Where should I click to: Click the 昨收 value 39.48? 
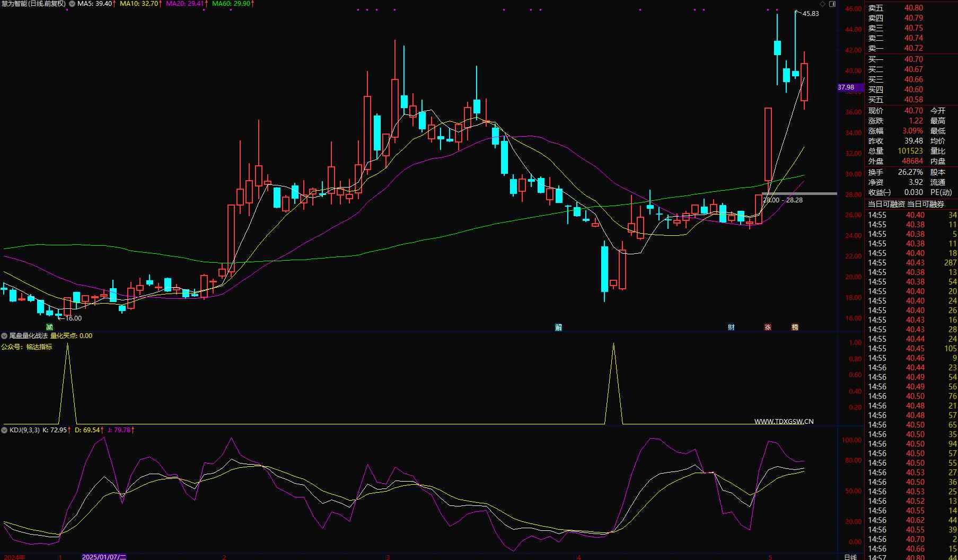[x=913, y=141]
